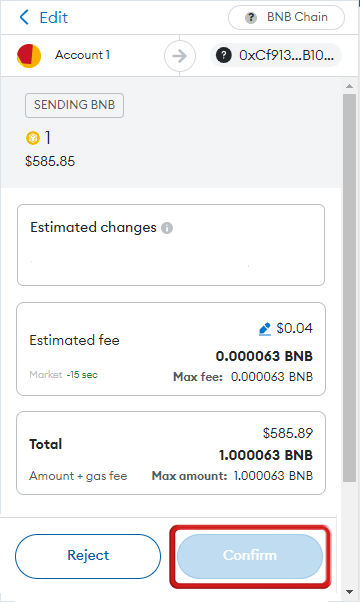Click the Market -15 sec fee option
Image resolution: width=360 pixels, height=602 pixels.
point(64,375)
